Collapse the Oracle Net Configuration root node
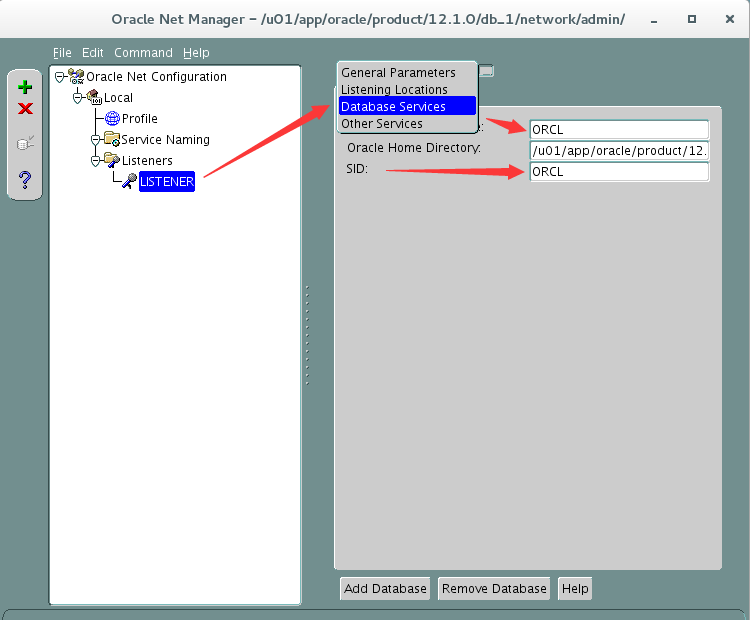Screen dimensions: 750x620 [59, 77]
